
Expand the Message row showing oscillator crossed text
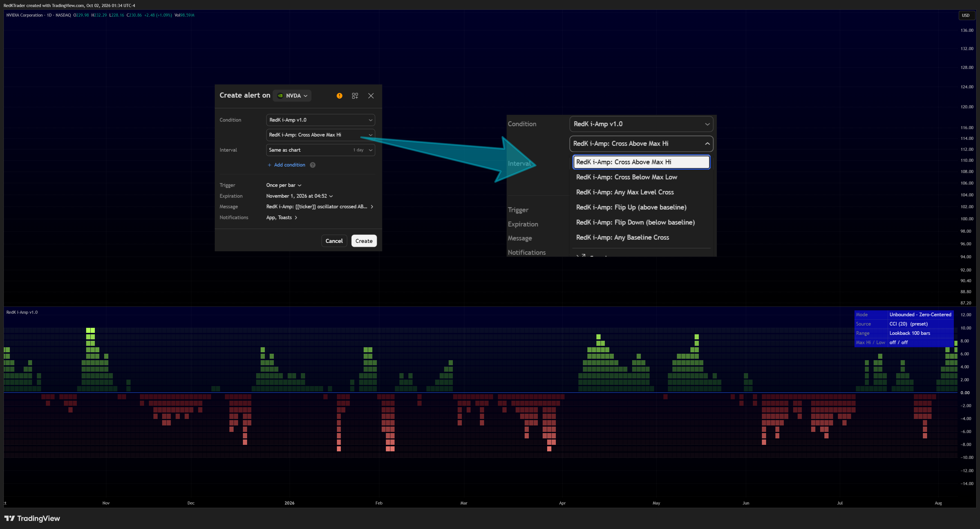319,207
